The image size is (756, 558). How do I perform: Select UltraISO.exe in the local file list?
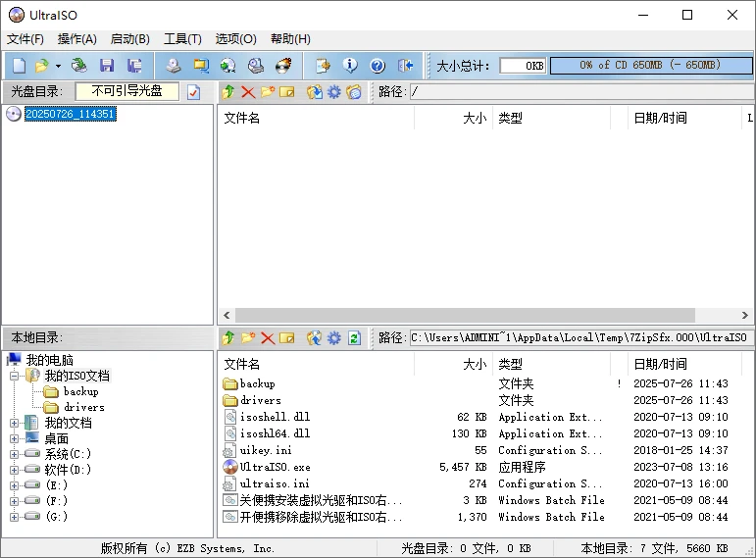click(276, 467)
